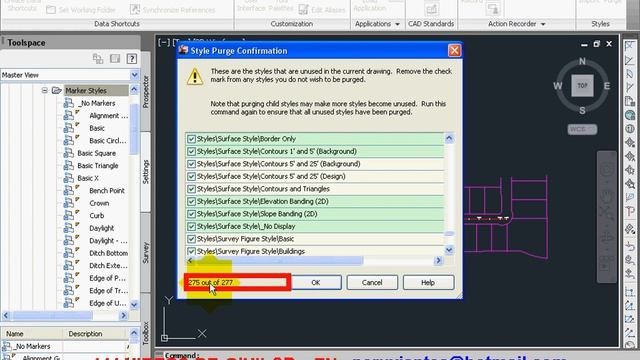640x360 pixels.
Task: Click the Marker Styles folder icon
Action: [57, 90]
